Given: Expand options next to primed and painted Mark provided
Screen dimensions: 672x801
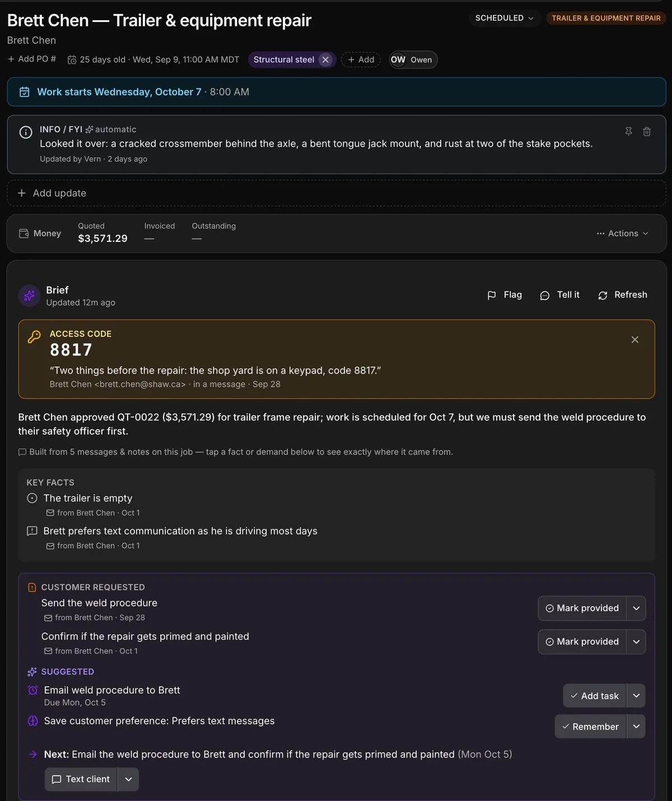Looking at the screenshot, I should pyautogui.click(x=636, y=642).
